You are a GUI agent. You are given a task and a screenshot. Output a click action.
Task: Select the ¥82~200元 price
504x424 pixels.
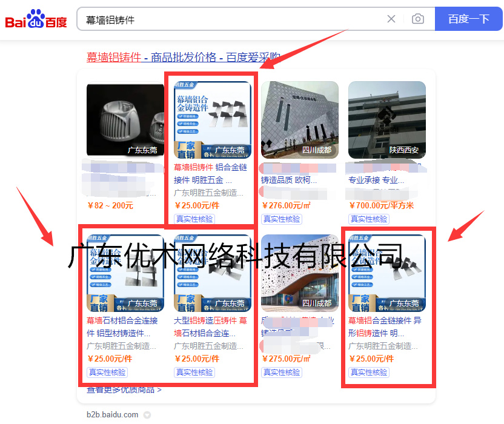tap(110, 205)
